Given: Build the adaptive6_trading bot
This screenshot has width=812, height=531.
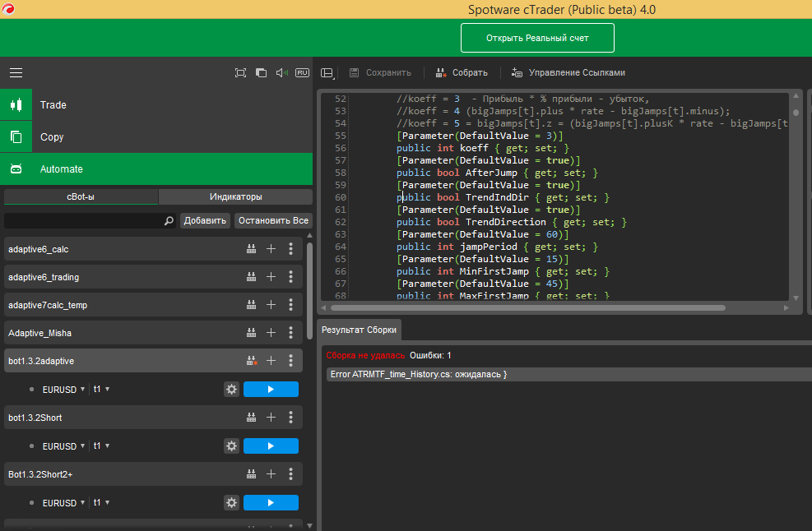Looking at the screenshot, I should 251,277.
